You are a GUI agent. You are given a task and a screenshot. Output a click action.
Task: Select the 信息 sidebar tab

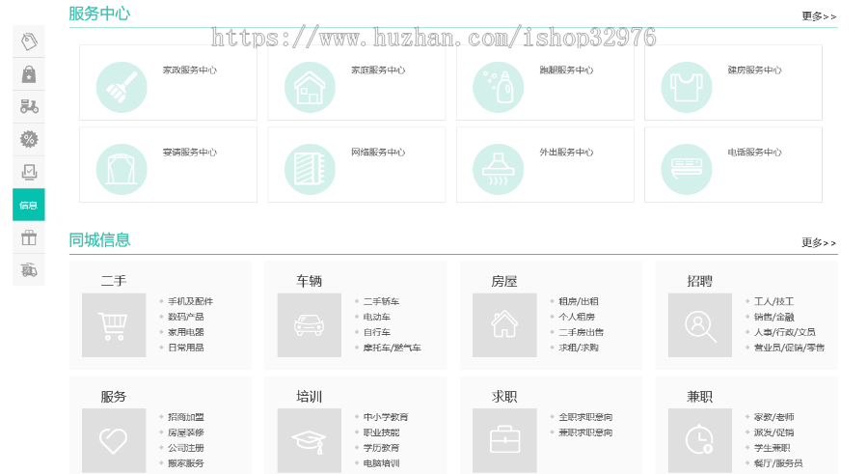click(x=29, y=205)
